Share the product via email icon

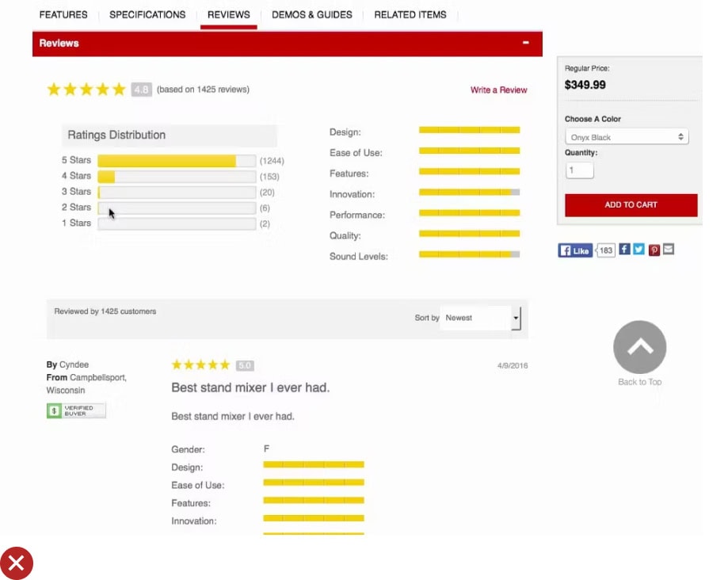pyautogui.click(x=669, y=250)
